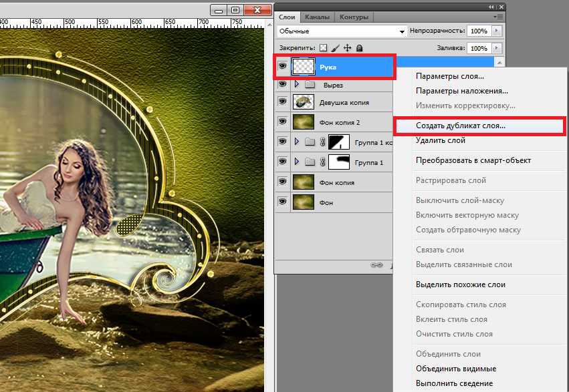Expand the 'Группа 1 ко' group triangle

click(297, 142)
